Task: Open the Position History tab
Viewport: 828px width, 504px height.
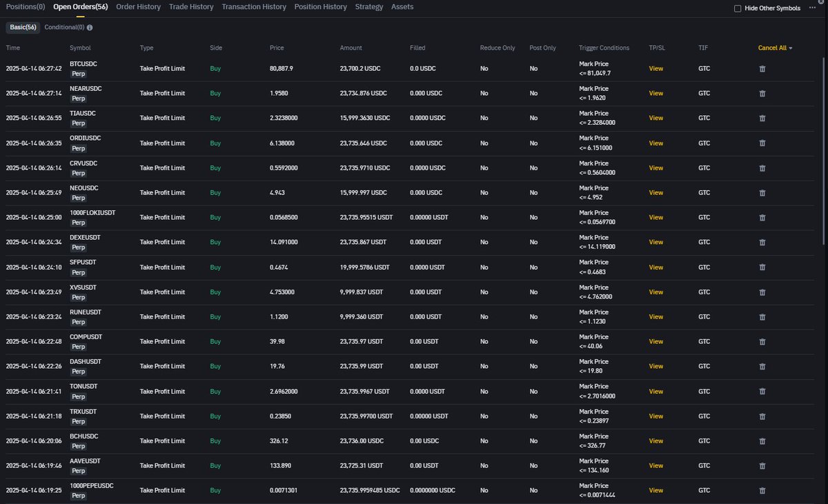Action: (x=321, y=7)
